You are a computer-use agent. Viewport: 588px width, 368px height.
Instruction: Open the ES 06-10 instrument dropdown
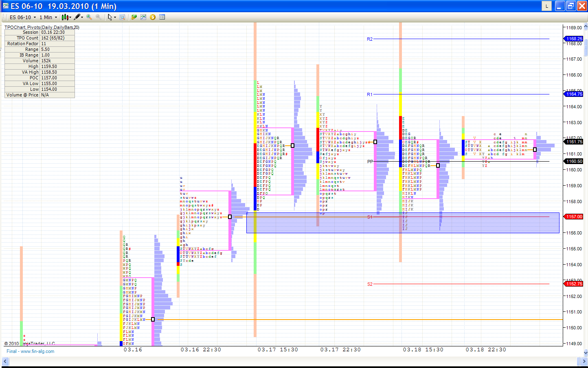[x=22, y=17]
